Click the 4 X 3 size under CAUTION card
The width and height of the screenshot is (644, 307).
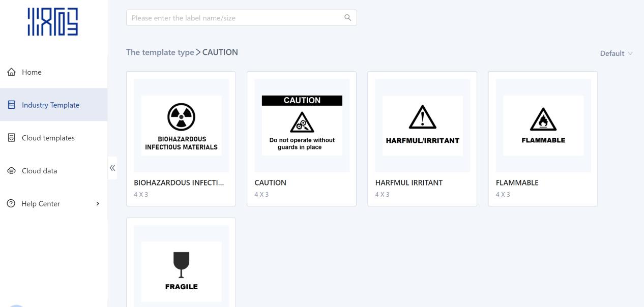[261, 195]
